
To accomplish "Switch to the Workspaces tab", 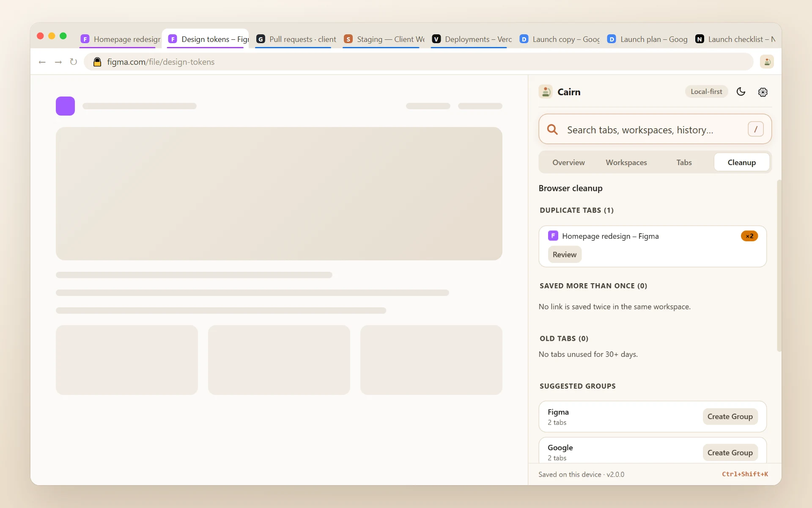I will [626, 163].
